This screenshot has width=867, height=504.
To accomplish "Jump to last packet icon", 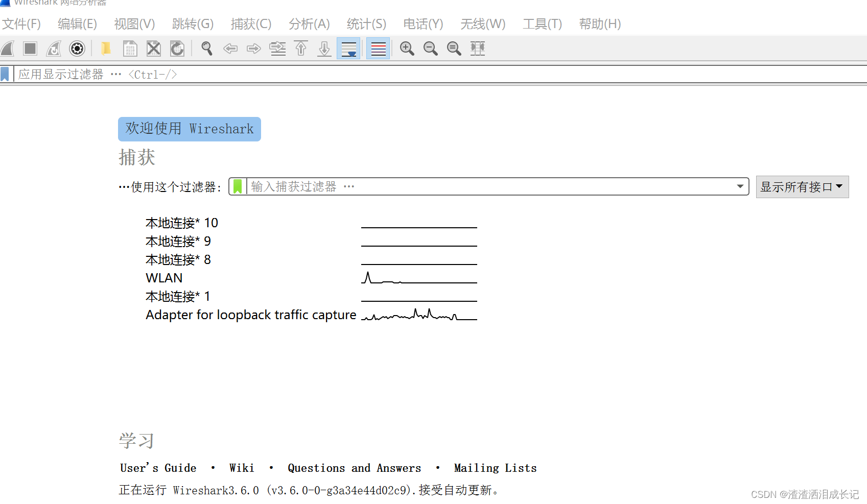I will (324, 49).
